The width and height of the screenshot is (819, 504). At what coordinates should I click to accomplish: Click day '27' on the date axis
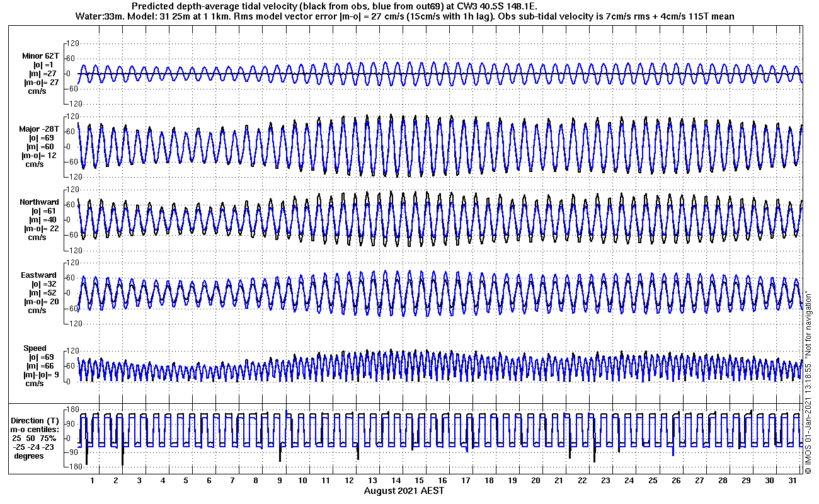(x=698, y=480)
